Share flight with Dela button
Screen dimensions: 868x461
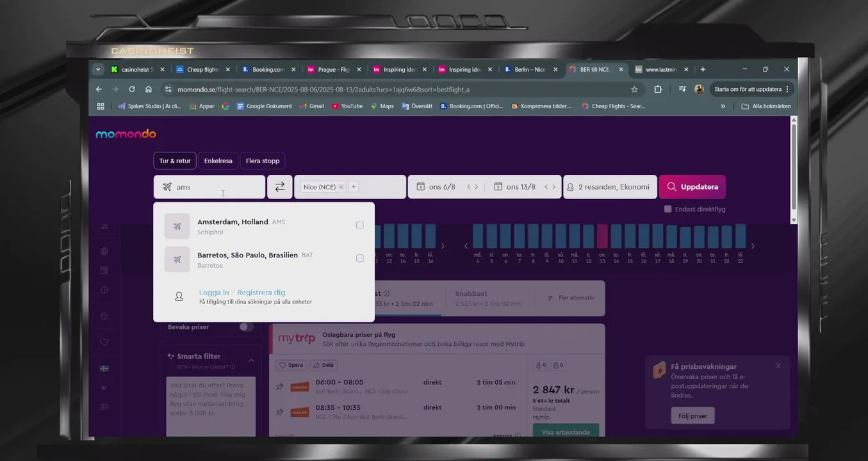coord(325,365)
